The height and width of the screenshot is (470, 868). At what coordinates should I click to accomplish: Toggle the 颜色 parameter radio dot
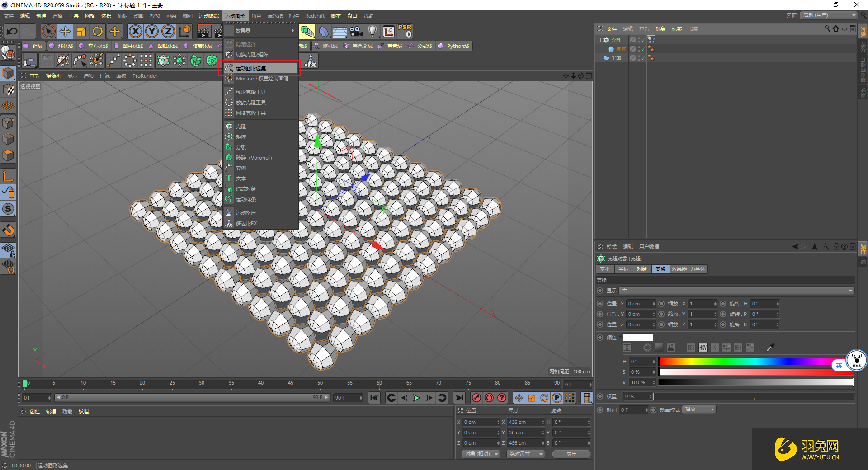pyautogui.click(x=600, y=338)
